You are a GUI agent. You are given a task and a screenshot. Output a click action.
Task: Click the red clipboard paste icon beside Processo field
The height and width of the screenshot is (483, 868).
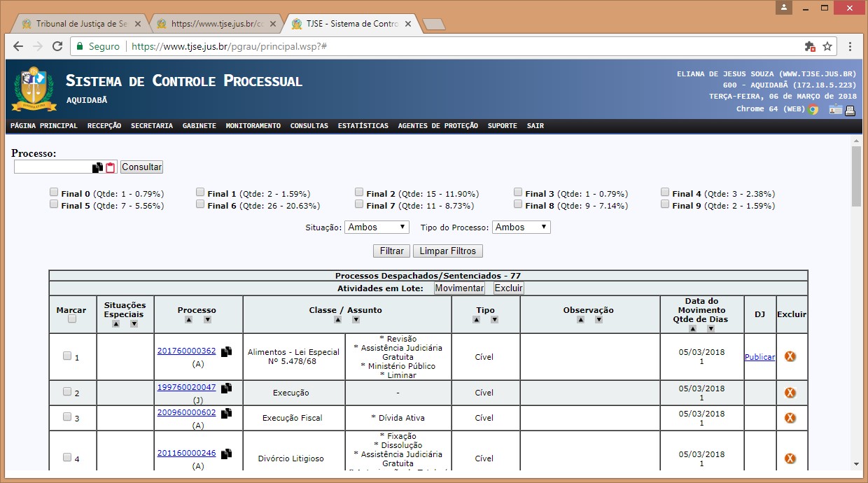(110, 167)
